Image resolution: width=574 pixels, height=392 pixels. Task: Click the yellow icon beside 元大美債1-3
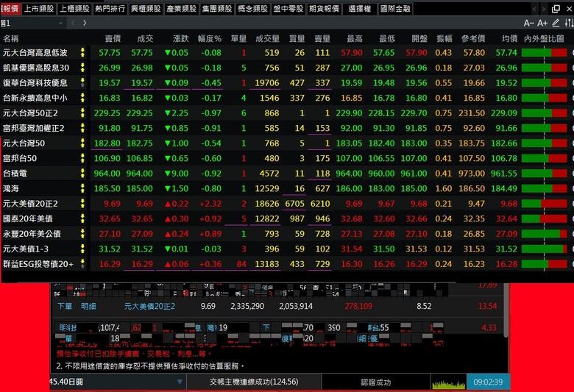pyautogui.click(x=82, y=249)
